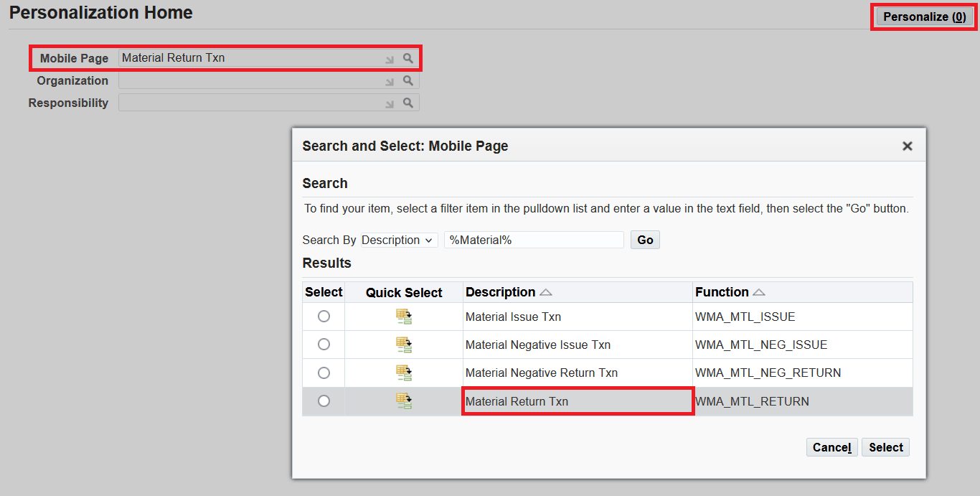Use Quick Select icon for Material Negative Issue Txn
The image size is (980, 496).
pyautogui.click(x=403, y=344)
